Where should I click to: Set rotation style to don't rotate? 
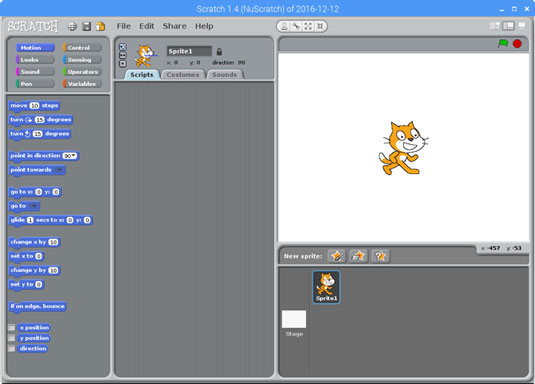coord(123,64)
